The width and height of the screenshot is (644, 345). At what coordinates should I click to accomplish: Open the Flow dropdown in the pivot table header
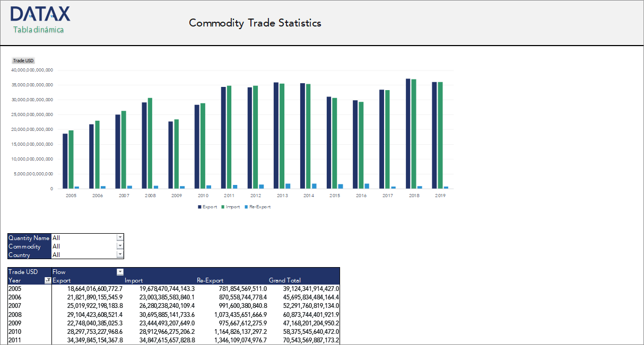pyautogui.click(x=119, y=271)
